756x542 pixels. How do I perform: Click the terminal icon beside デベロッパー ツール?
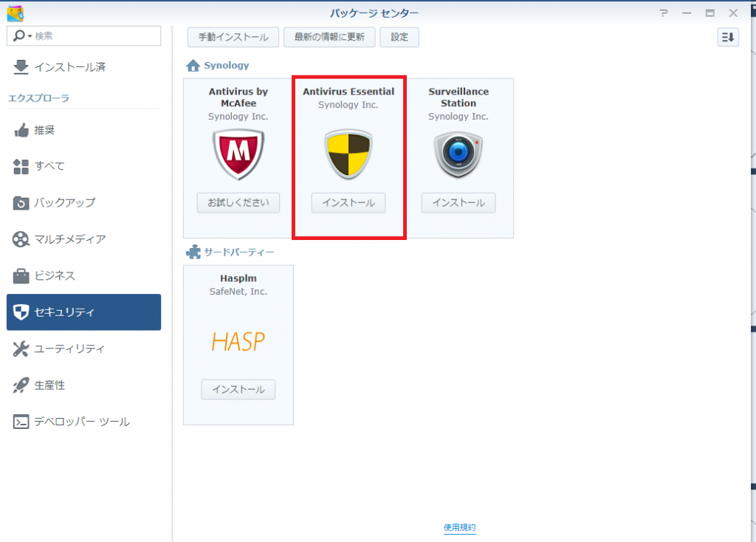pyautogui.click(x=21, y=422)
